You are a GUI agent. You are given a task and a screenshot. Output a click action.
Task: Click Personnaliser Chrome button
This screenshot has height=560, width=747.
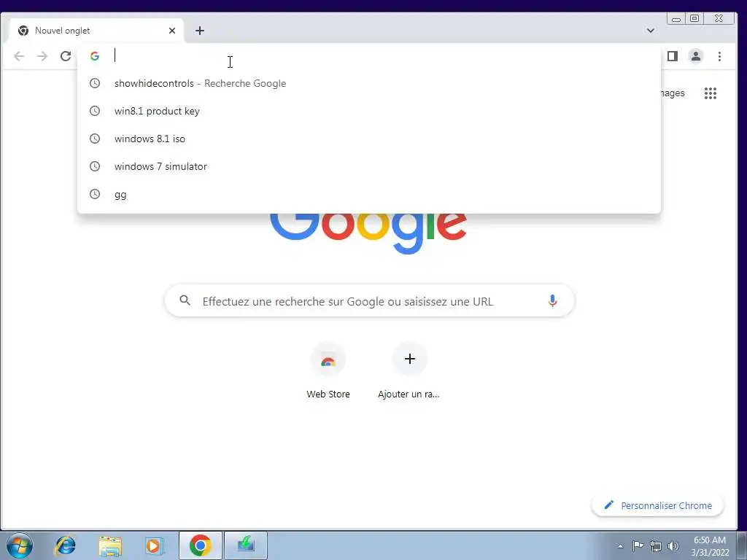tap(657, 505)
